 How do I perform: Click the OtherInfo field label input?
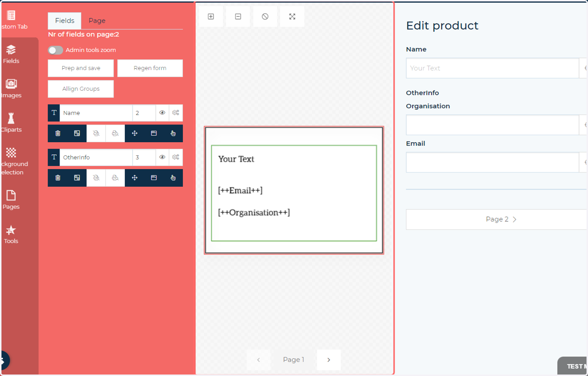[x=96, y=157]
